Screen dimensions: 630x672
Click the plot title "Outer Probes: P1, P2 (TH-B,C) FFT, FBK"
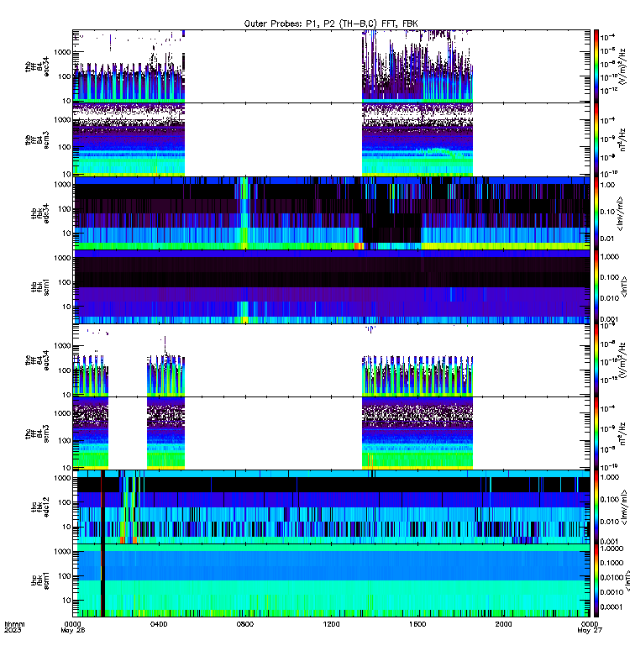pyautogui.click(x=331, y=24)
